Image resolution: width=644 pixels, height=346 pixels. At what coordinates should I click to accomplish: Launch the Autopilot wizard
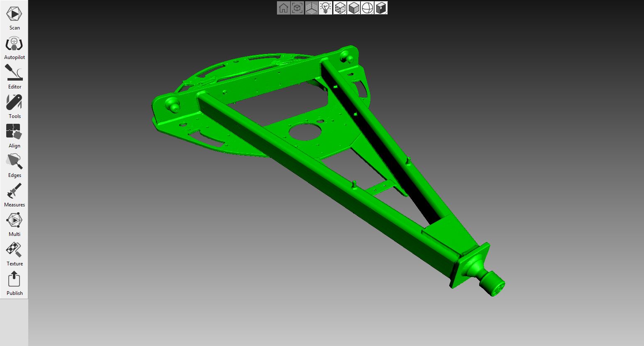14,47
